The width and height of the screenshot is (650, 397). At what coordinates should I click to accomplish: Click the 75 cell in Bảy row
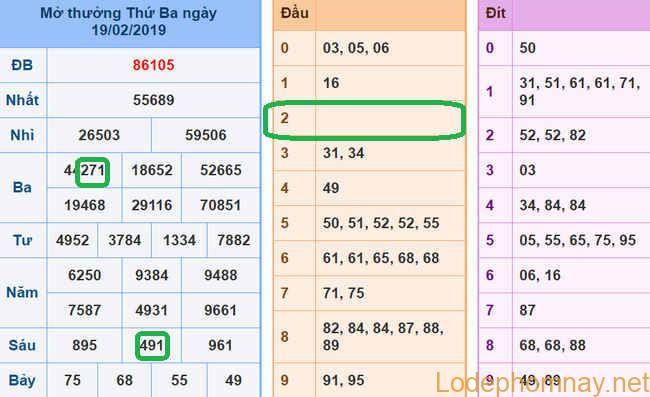[x=73, y=380]
